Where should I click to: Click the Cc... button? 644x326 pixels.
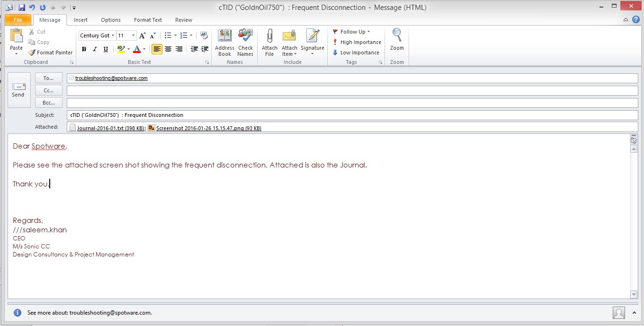[x=49, y=90]
